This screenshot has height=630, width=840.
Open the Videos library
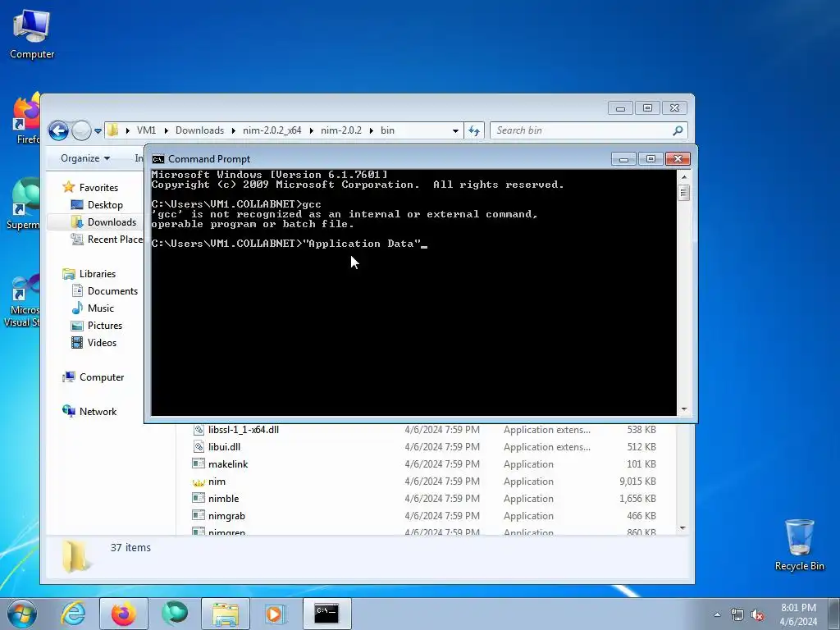click(101, 342)
